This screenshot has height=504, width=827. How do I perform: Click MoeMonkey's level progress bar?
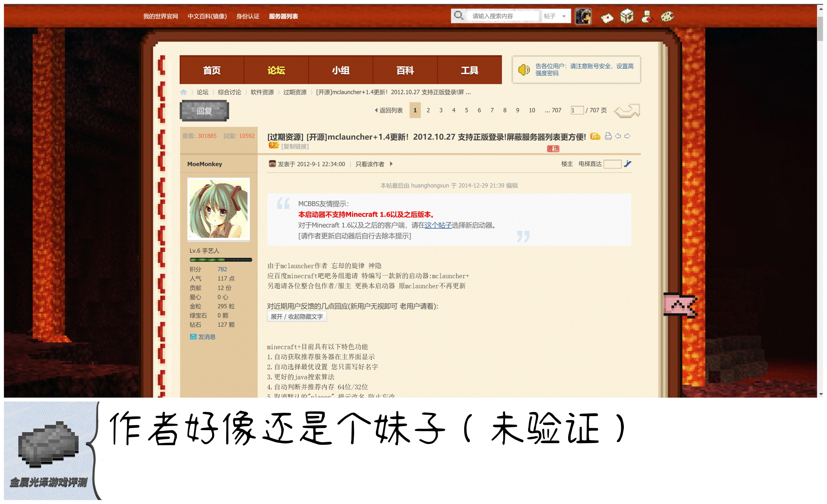click(x=220, y=259)
